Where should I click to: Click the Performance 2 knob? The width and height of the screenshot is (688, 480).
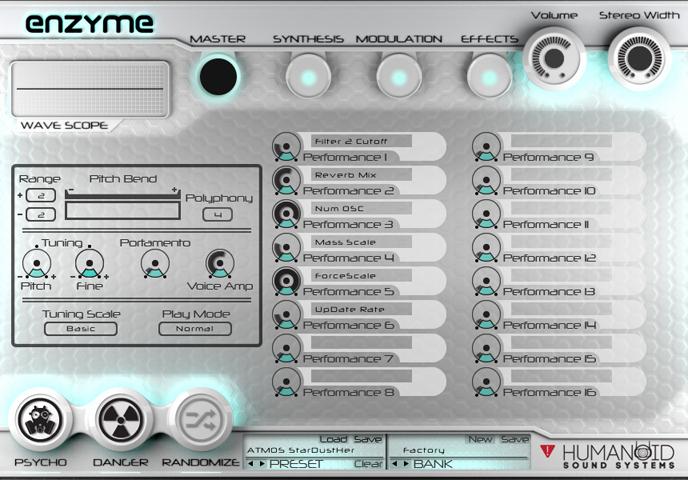tap(287, 180)
